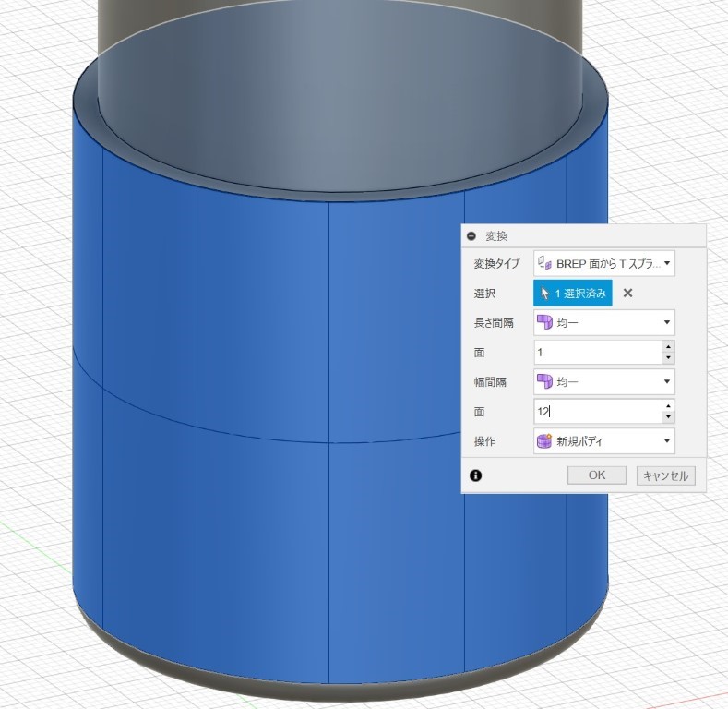The image size is (728, 709).
Task: Decrease width face count with down arrow
Action: [x=668, y=416]
